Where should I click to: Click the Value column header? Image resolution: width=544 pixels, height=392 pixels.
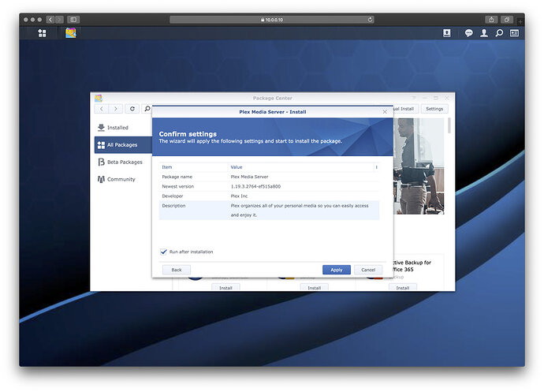click(301, 167)
